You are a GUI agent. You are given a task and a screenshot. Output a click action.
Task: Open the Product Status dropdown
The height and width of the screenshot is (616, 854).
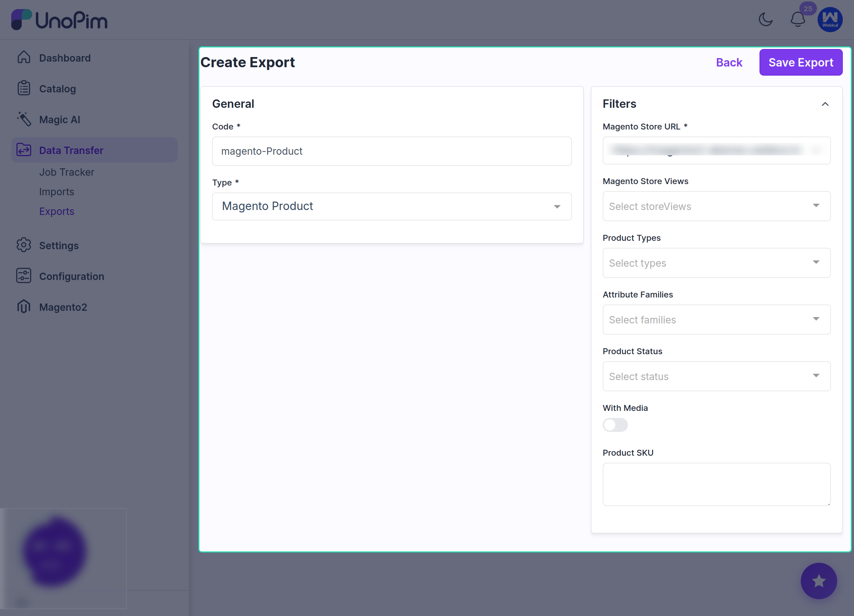tap(716, 376)
